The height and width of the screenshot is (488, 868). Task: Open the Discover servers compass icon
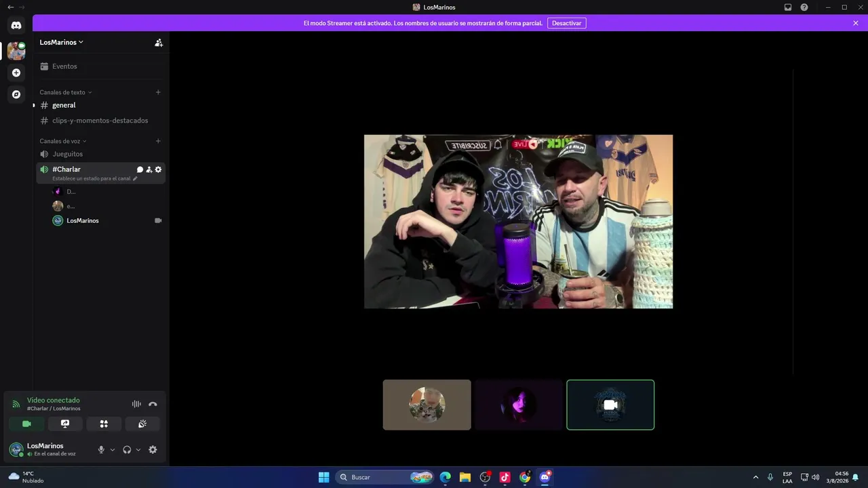click(16, 94)
